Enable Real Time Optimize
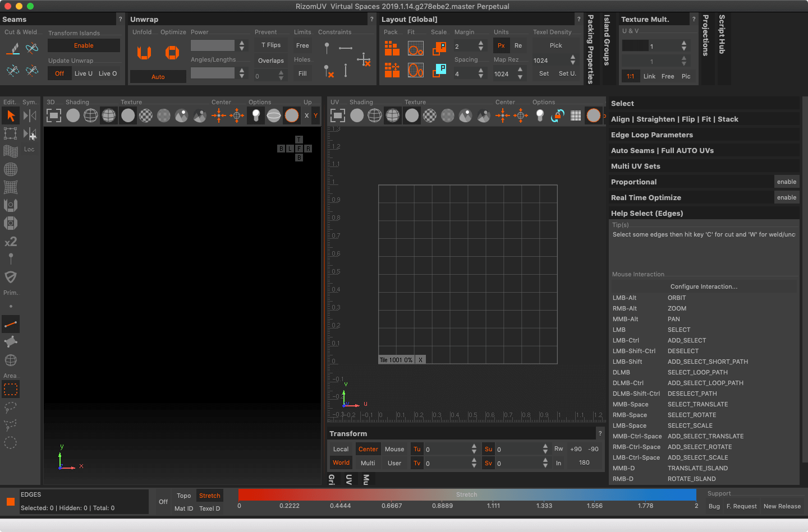The image size is (808, 532). [x=786, y=197]
